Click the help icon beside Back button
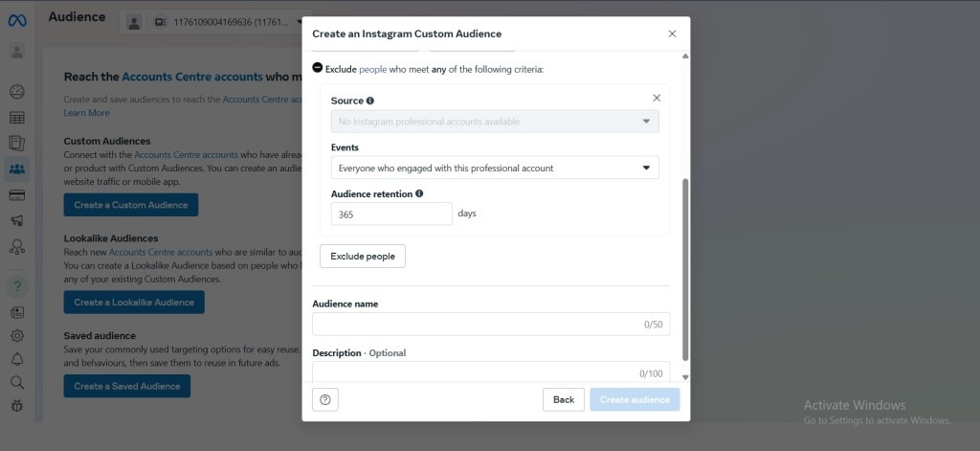This screenshot has height=451, width=980. pos(325,399)
